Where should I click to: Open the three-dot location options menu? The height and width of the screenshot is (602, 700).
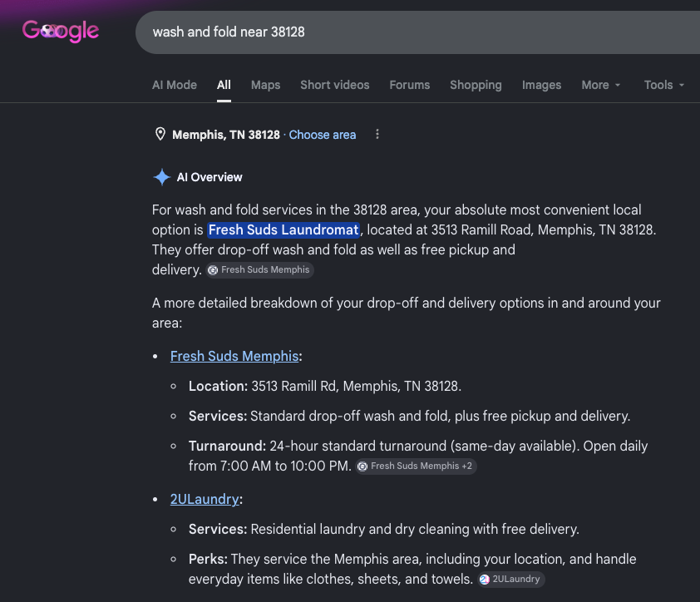(377, 134)
